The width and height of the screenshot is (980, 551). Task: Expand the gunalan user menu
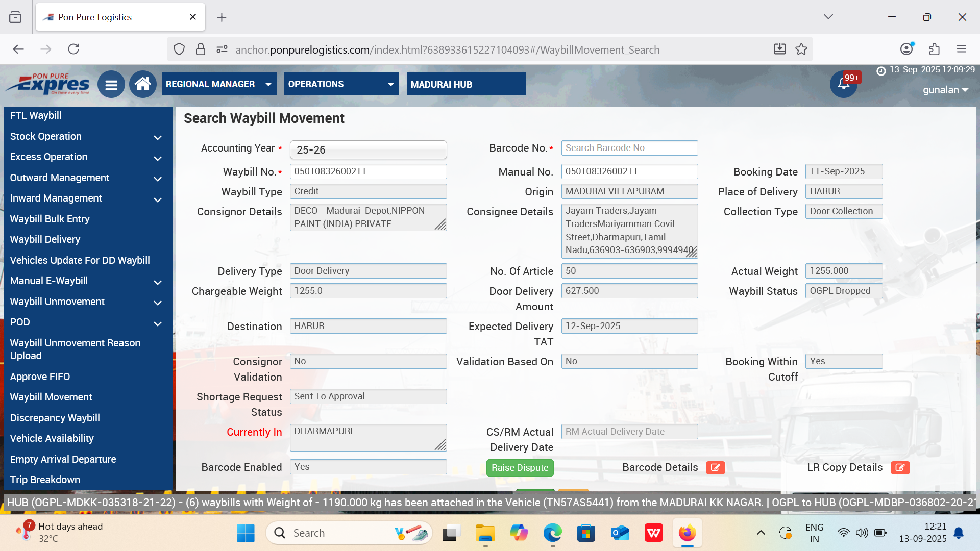point(945,90)
